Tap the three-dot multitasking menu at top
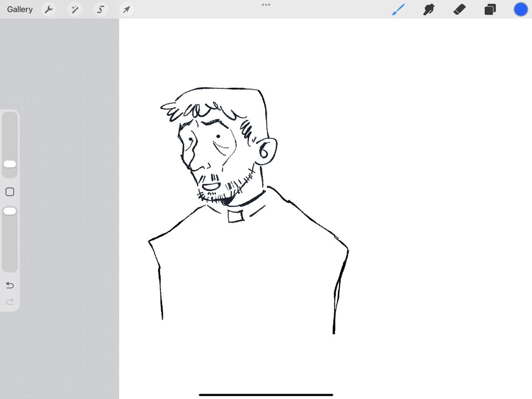 coord(266,4)
